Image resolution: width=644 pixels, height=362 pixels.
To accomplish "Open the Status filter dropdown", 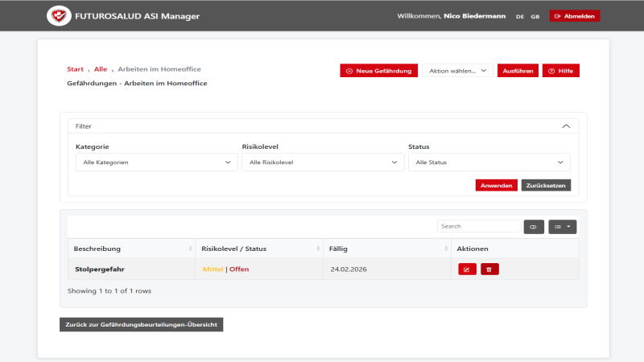I will (489, 162).
